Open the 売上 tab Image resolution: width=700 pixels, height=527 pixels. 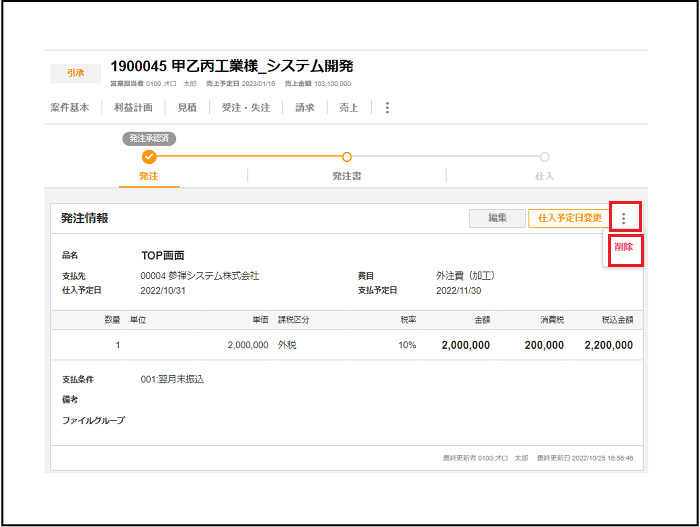pos(349,108)
